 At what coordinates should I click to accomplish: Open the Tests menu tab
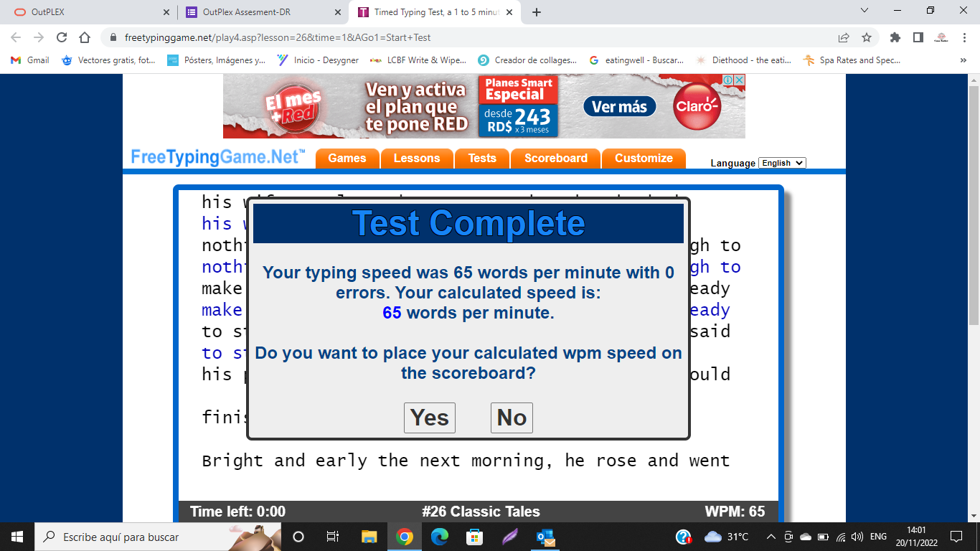(x=482, y=159)
